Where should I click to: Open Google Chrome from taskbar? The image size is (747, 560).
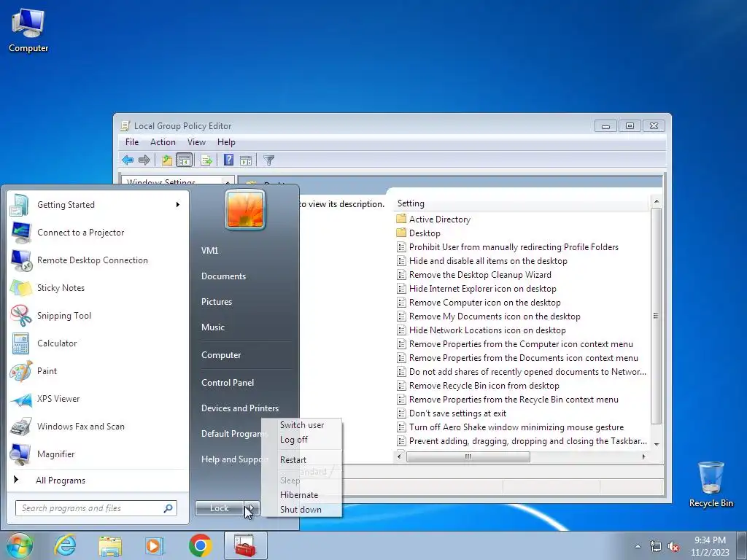(200, 545)
